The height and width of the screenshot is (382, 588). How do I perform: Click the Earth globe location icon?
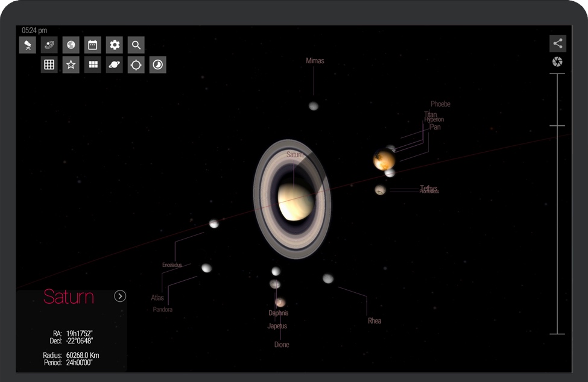point(71,45)
